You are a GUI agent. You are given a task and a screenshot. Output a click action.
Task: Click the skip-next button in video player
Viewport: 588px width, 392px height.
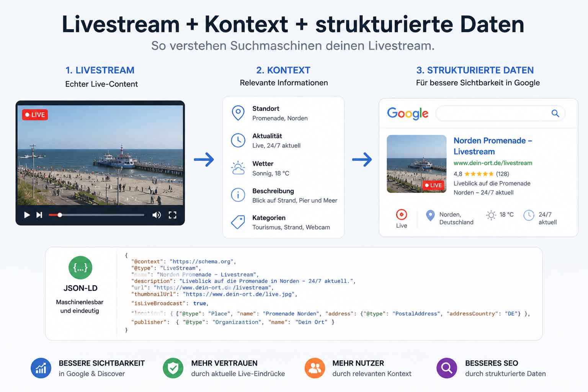(x=39, y=215)
